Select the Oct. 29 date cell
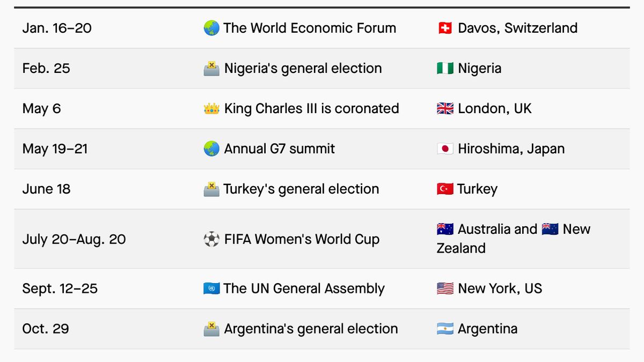 pyautogui.click(x=46, y=329)
